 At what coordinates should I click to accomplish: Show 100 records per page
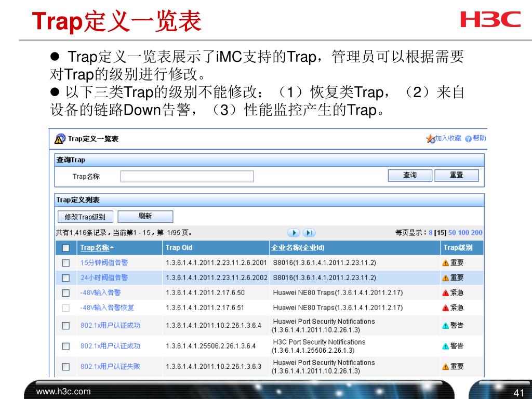(463, 233)
